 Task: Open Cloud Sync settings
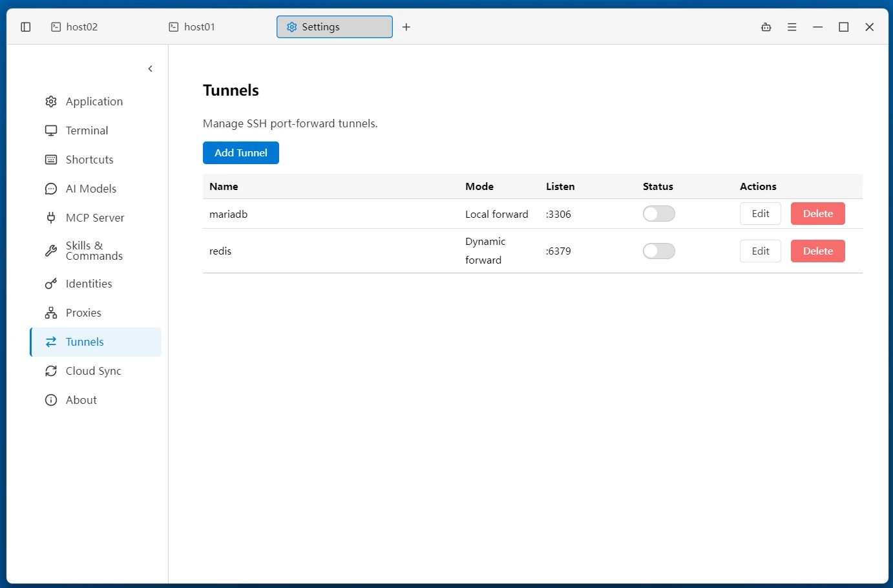coord(96,371)
